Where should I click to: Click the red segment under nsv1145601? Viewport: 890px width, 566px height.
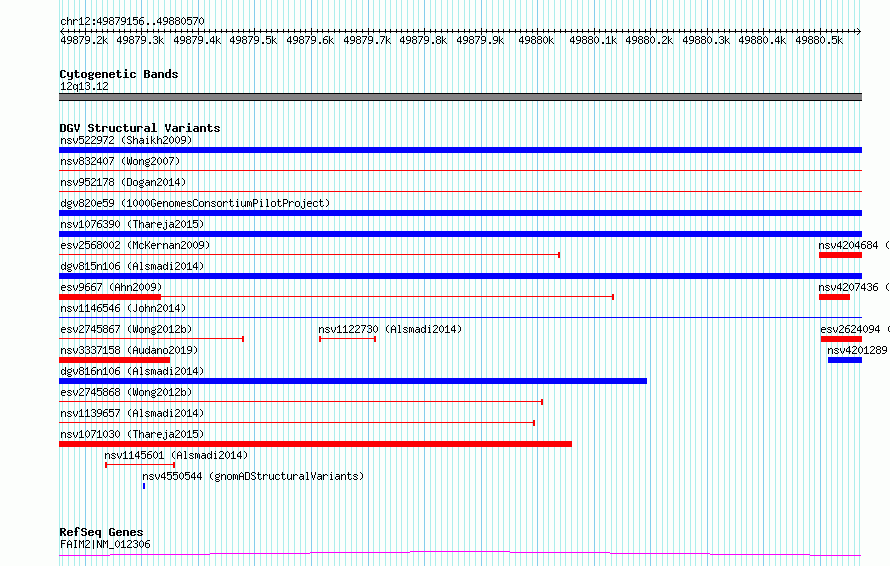tap(140, 465)
